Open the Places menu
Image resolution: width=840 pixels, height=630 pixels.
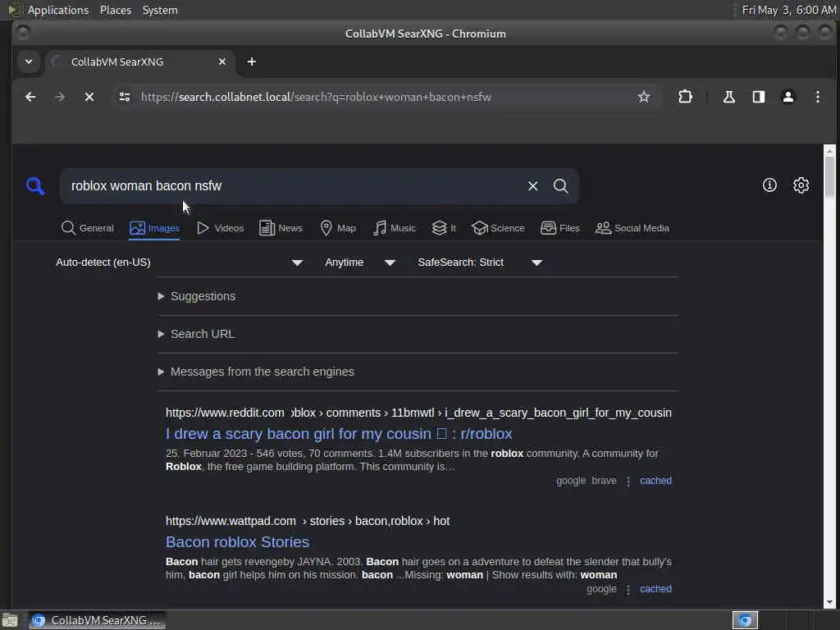[115, 10]
